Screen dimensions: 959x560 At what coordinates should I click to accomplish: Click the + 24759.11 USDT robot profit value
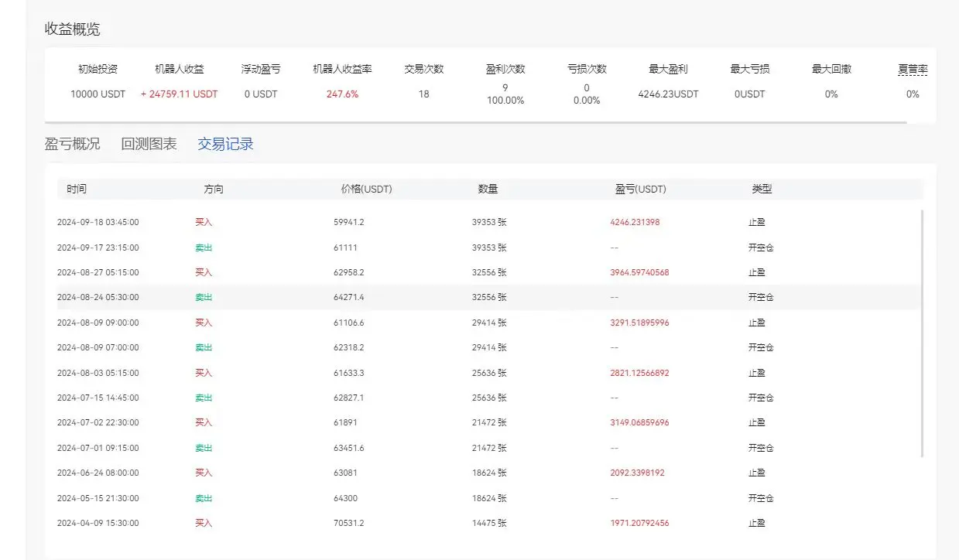[180, 94]
